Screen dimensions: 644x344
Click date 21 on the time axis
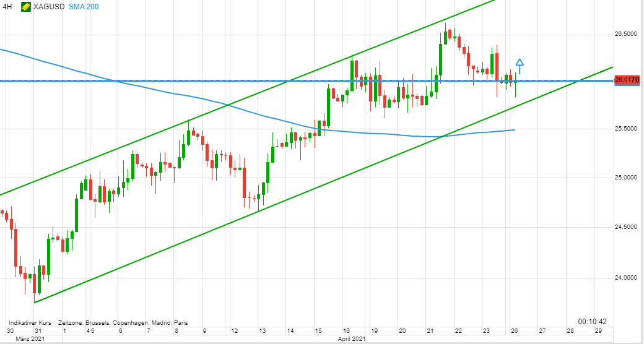coord(430,331)
